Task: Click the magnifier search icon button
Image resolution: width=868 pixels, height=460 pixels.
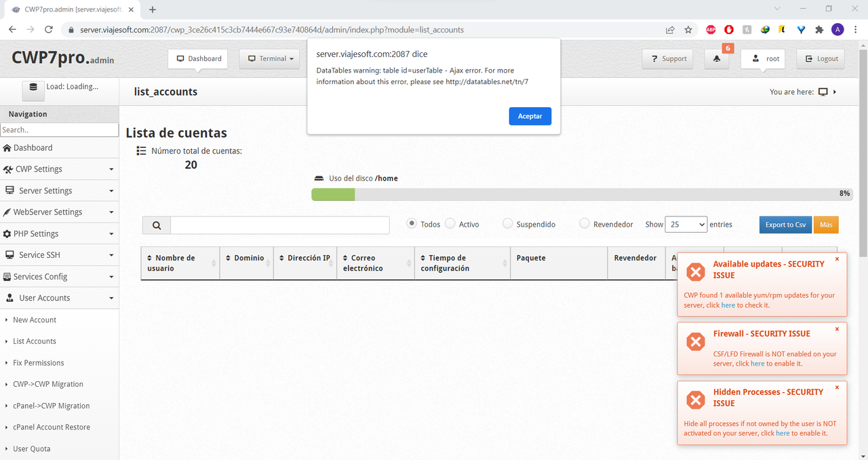Action: pos(157,225)
